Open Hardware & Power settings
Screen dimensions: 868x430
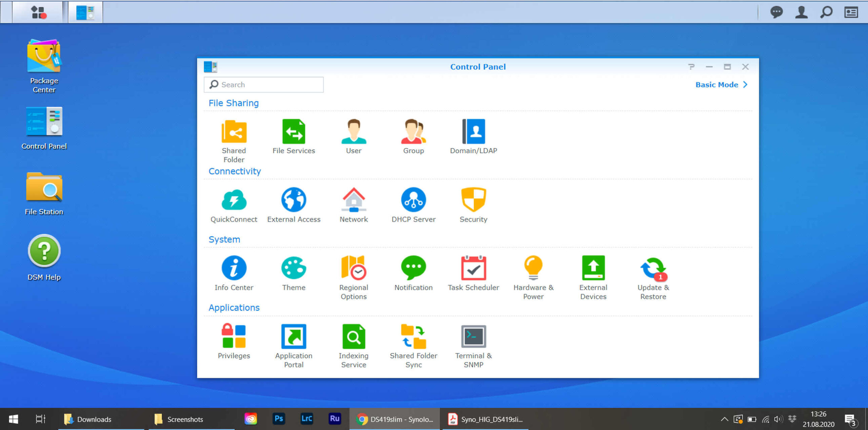533,278
